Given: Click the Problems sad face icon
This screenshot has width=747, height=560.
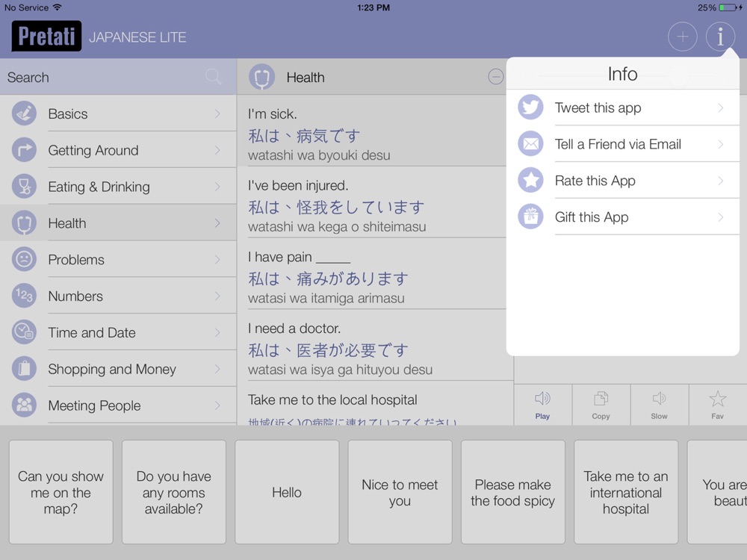Looking at the screenshot, I should click(x=25, y=260).
